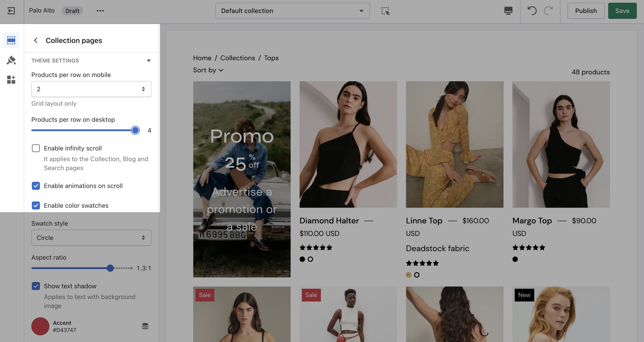Open the Default collection template dropdown
This screenshot has width=644, height=342.
click(292, 11)
